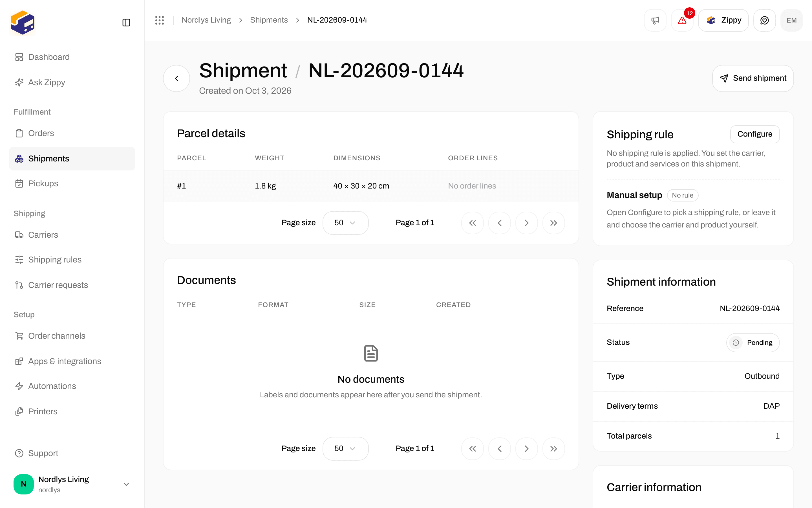Click DIMENSIONS column header

click(357, 158)
